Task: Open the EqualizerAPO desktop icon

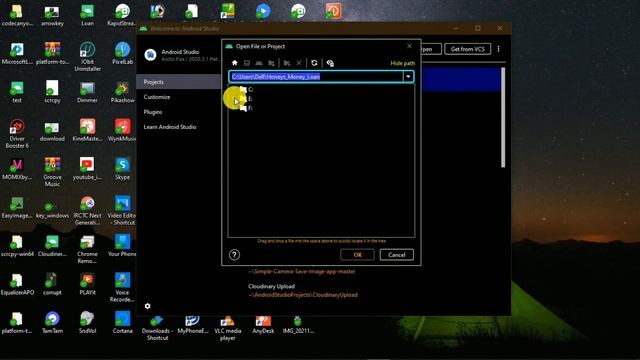Action: pos(17,284)
